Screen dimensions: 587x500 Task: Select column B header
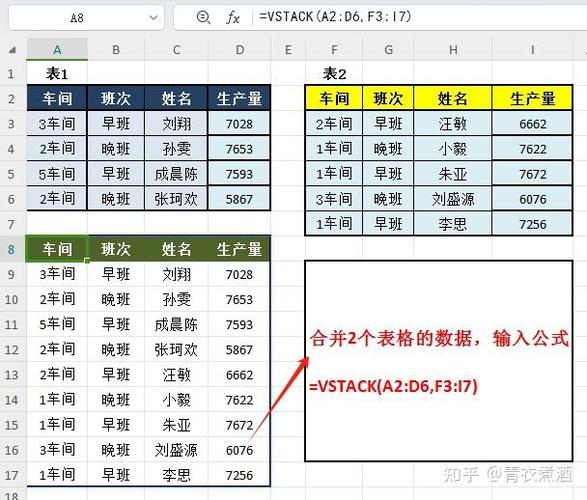tap(116, 49)
